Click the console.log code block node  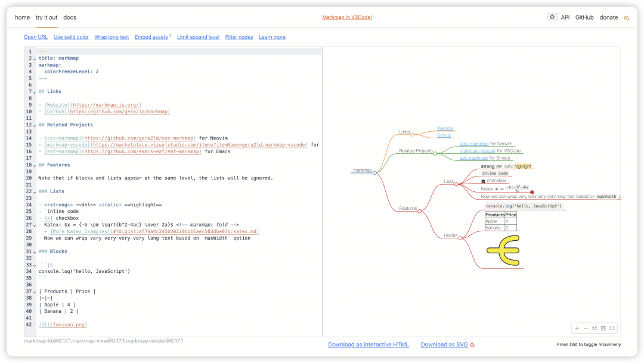click(x=524, y=206)
